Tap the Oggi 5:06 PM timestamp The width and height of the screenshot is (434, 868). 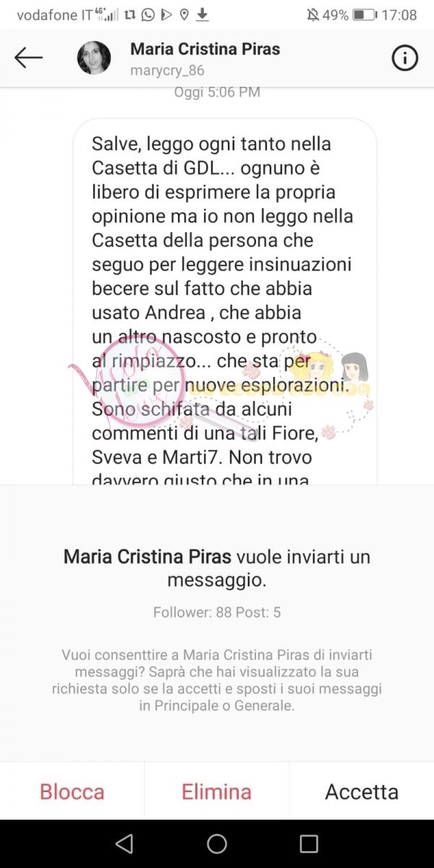pyautogui.click(x=217, y=93)
